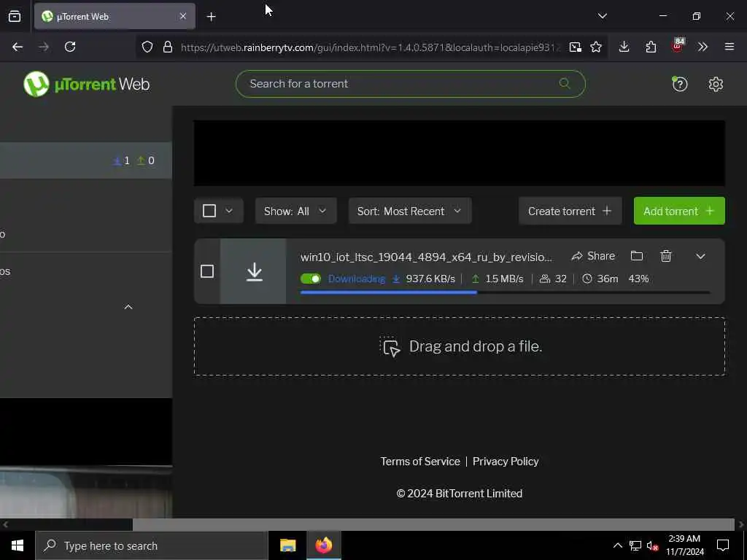Open the Firefox hamburger application menu
The image size is (747, 560).
coord(729,47)
